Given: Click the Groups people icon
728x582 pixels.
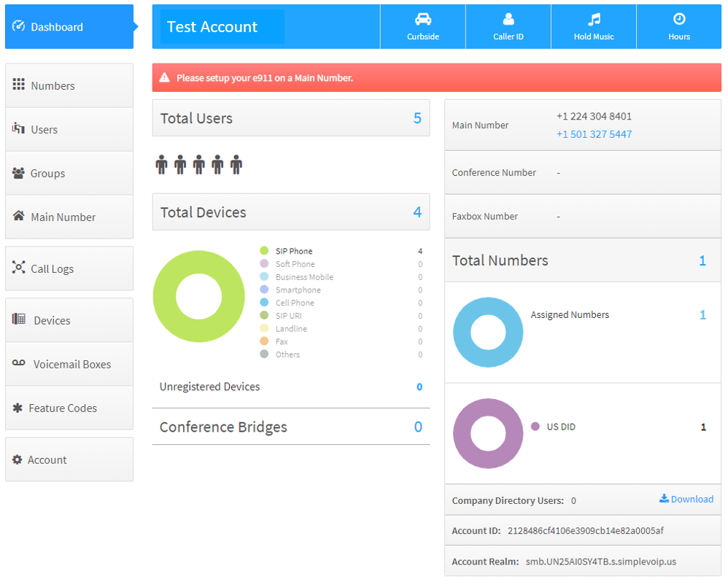Looking at the screenshot, I should coord(18,172).
